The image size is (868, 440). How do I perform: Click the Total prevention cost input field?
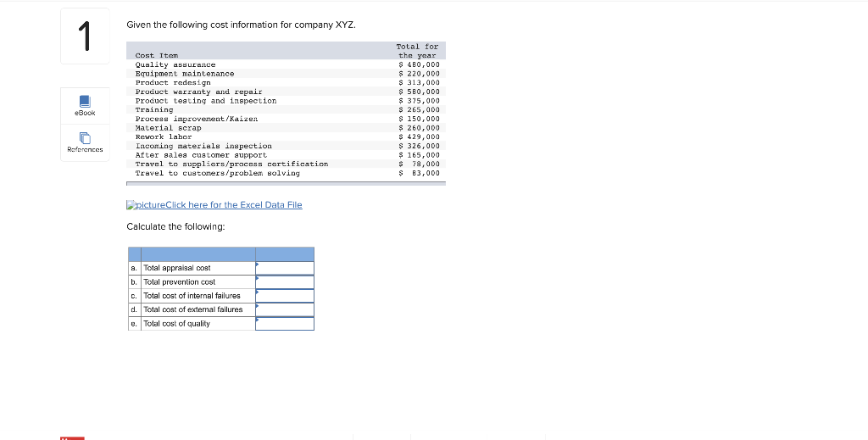(285, 281)
